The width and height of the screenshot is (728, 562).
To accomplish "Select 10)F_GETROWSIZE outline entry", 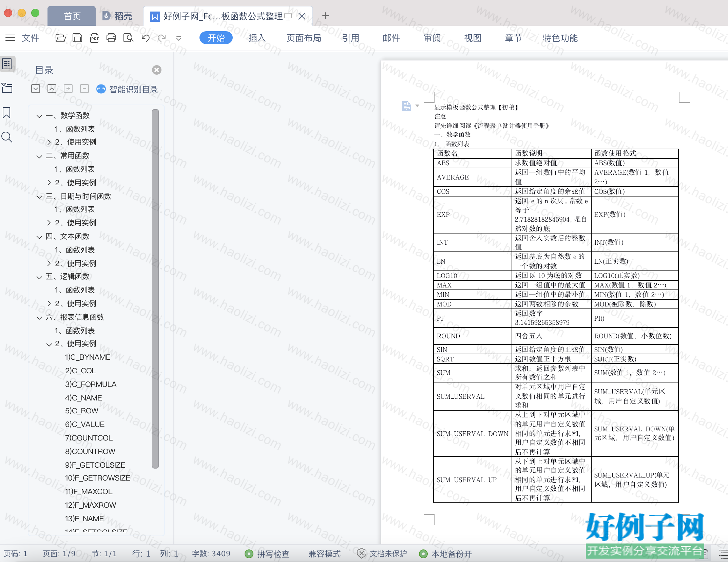I will pos(98,478).
